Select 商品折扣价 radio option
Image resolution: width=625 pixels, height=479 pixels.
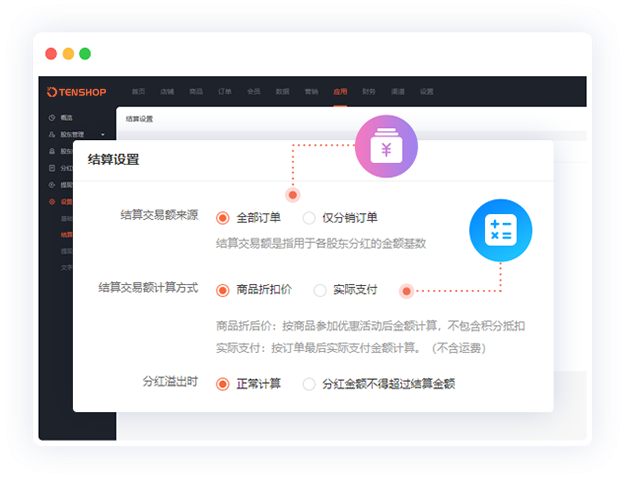(x=223, y=290)
